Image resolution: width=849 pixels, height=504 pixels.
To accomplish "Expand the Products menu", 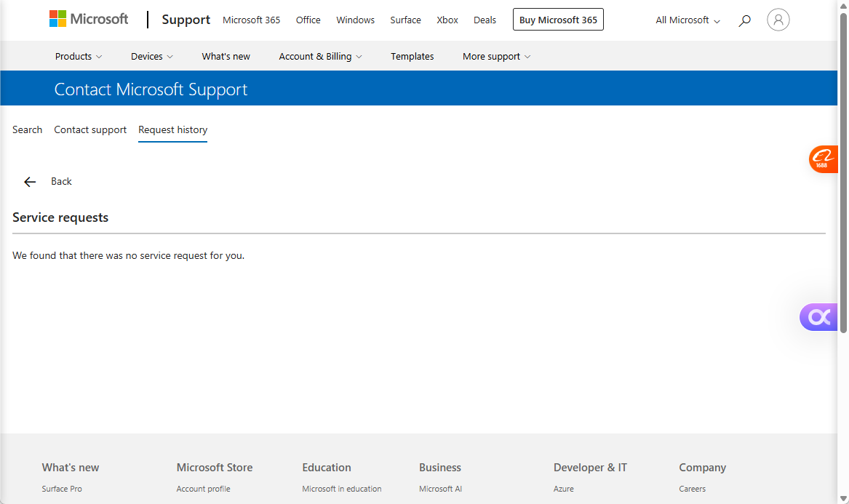I will [79, 56].
